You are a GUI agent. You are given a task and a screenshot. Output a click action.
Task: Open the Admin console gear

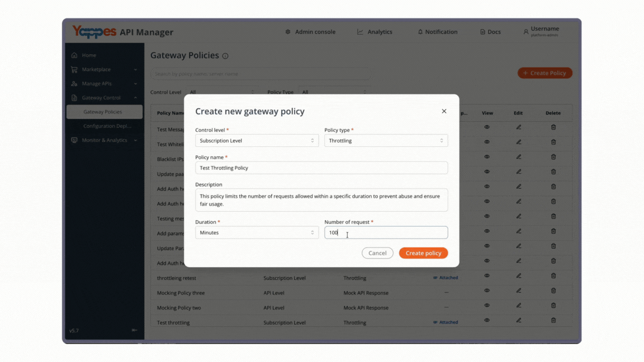[288, 32]
